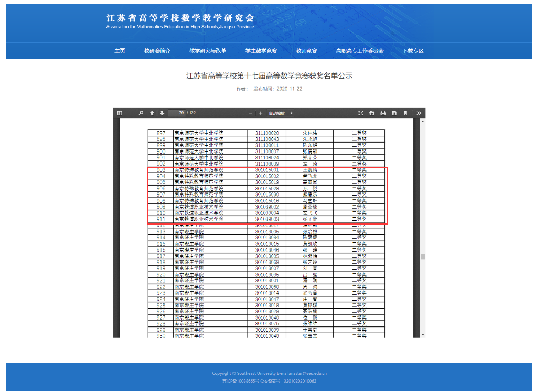The width and height of the screenshot is (535, 392).
Task: Zoom in on the PDF document
Action: click(261, 113)
